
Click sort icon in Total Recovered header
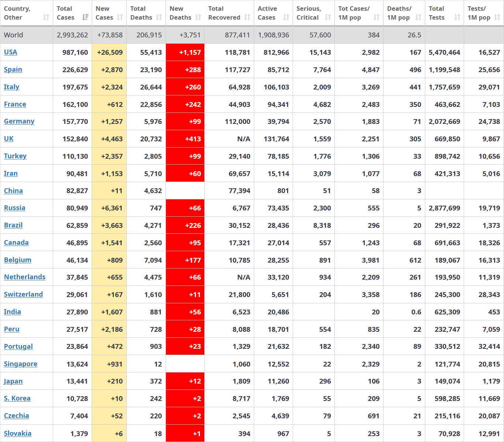[248, 17]
